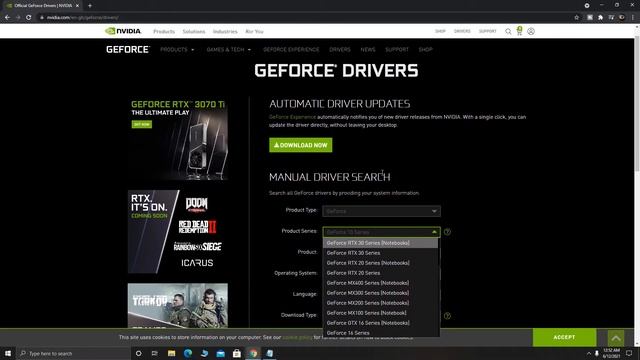Open the shopping cart icon
Image resolution: width=640 pixels, height=360 pixels.
point(519,31)
